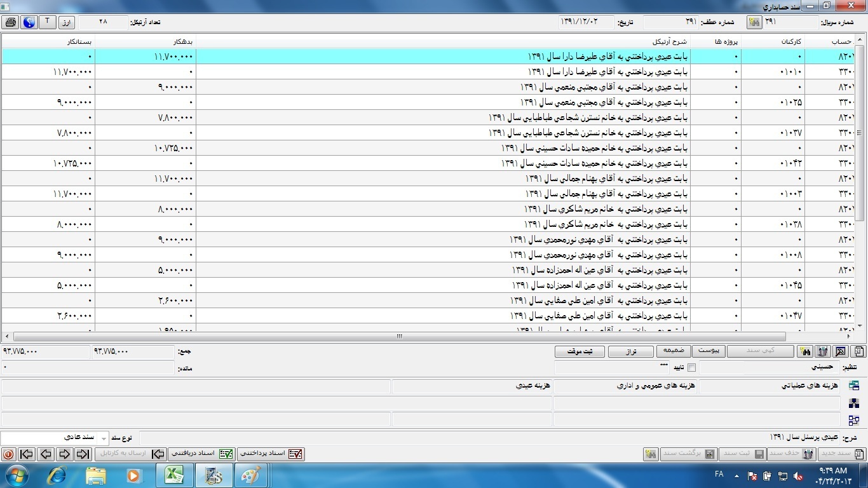Switch to Excel in the taskbar
This screenshot has width=868, height=488.
pos(173,475)
